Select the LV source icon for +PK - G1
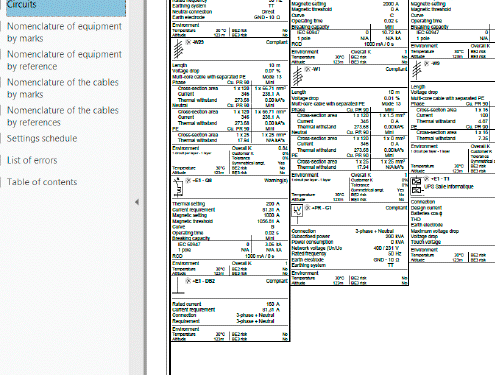Screen dimensions: 495x375 tap(297, 213)
